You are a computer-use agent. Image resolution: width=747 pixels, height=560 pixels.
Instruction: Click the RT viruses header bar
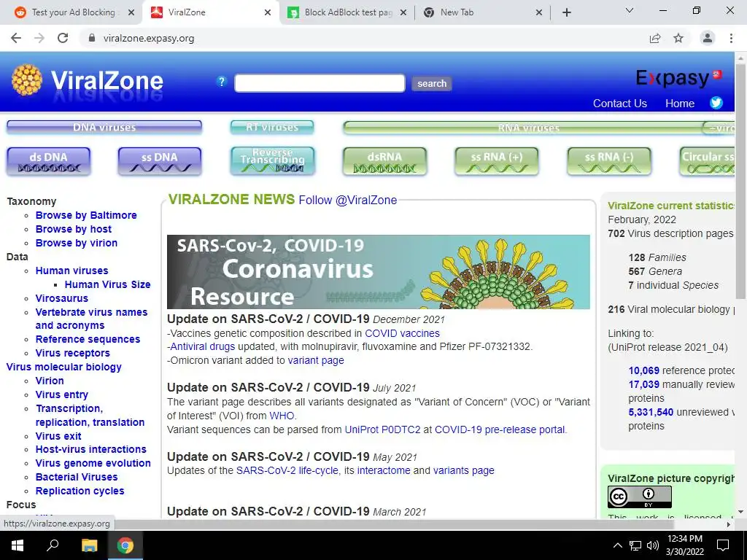(272, 127)
